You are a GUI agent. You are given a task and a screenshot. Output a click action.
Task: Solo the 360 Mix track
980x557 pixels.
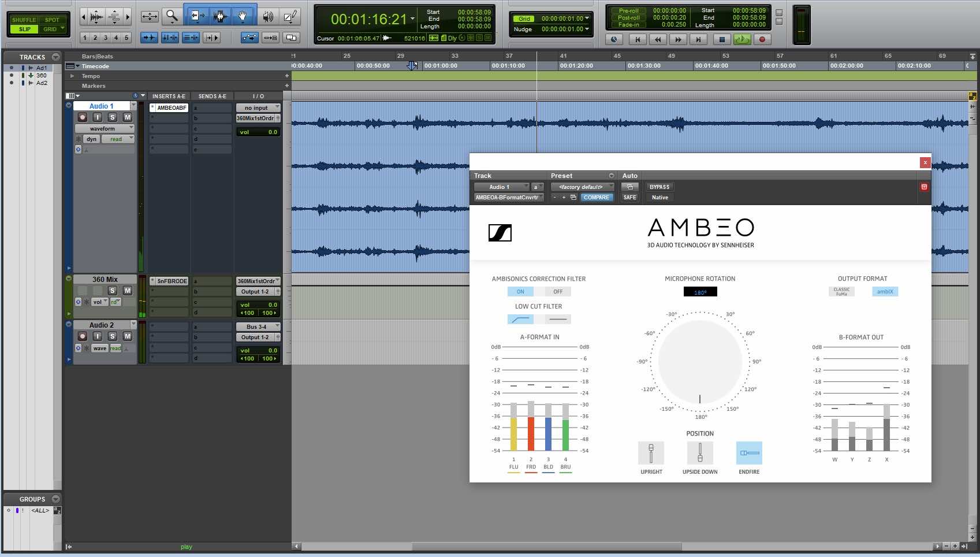click(x=113, y=291)
